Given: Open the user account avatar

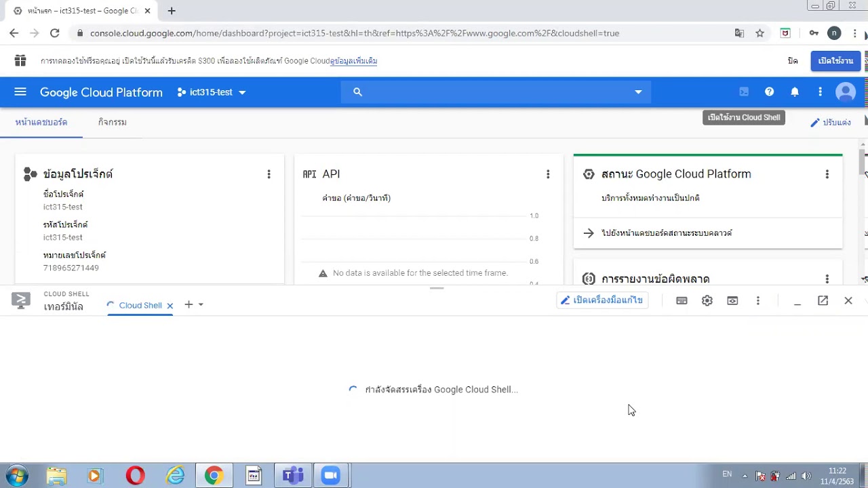Looking at the screenshot, I should point(846,92).
